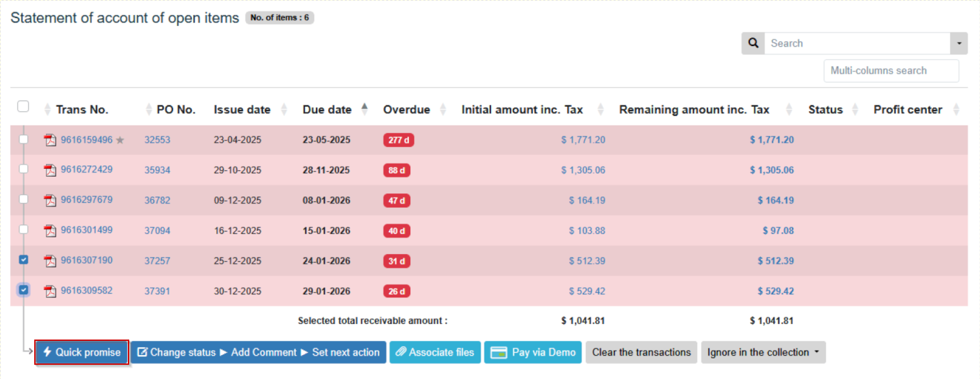Click the magnifying glass search icon
Image resolution: width=980 pixels, height=379 pixels.
point(753,43)
